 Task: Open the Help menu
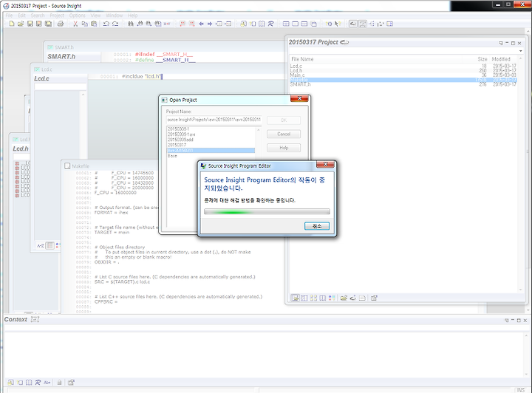[x=133, y=16]
